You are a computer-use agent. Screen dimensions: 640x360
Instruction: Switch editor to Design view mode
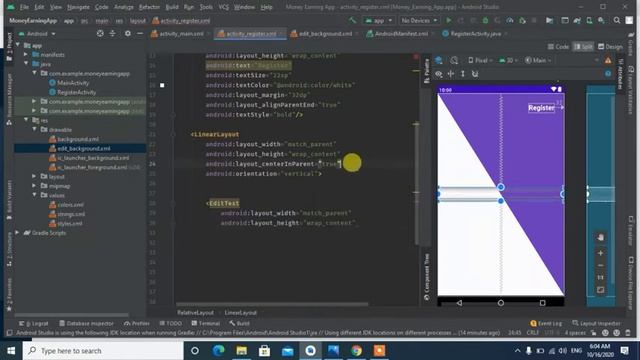[x=610, y=47]
